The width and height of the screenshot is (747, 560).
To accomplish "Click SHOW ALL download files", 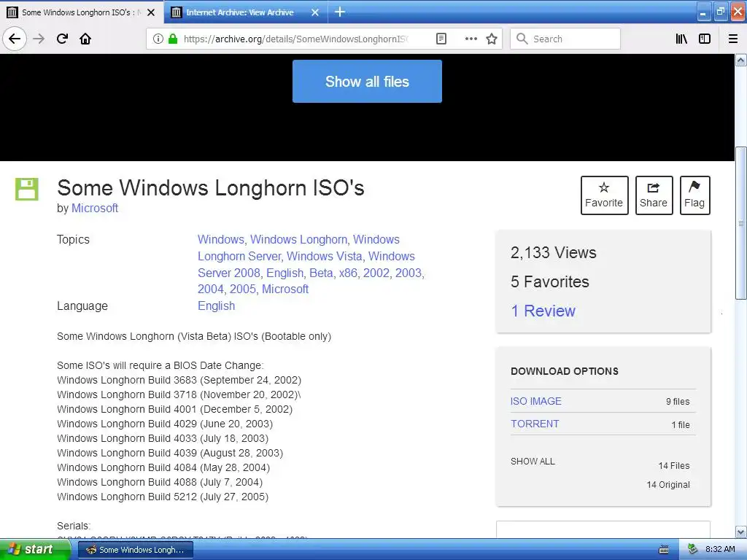I will (533, 462).
